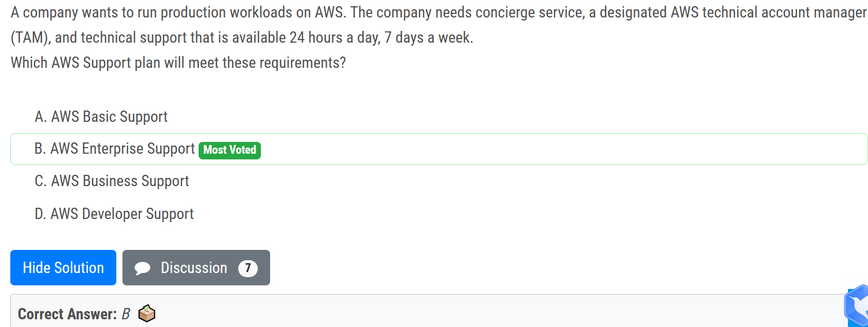This screenshot has height=327, width=868.
Task: Click the green Most Voted badge
Action: (x=229, y=150)
